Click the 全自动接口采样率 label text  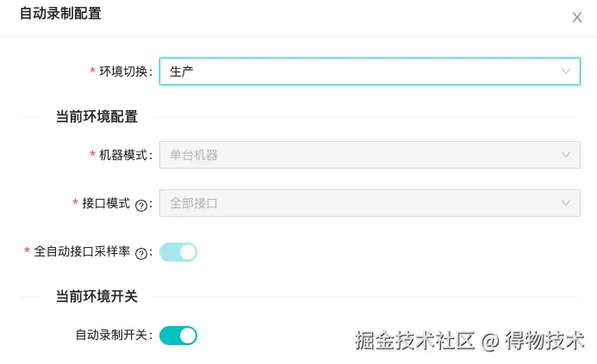[82, 252]
